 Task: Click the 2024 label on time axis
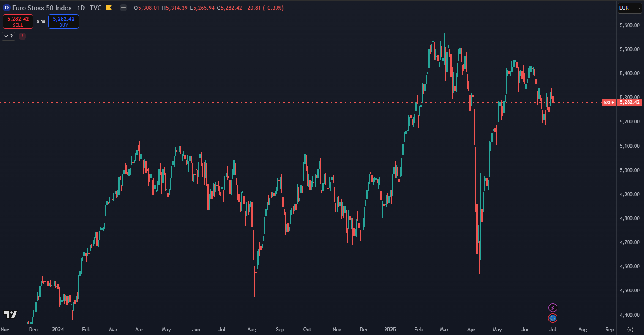(58, 329)
